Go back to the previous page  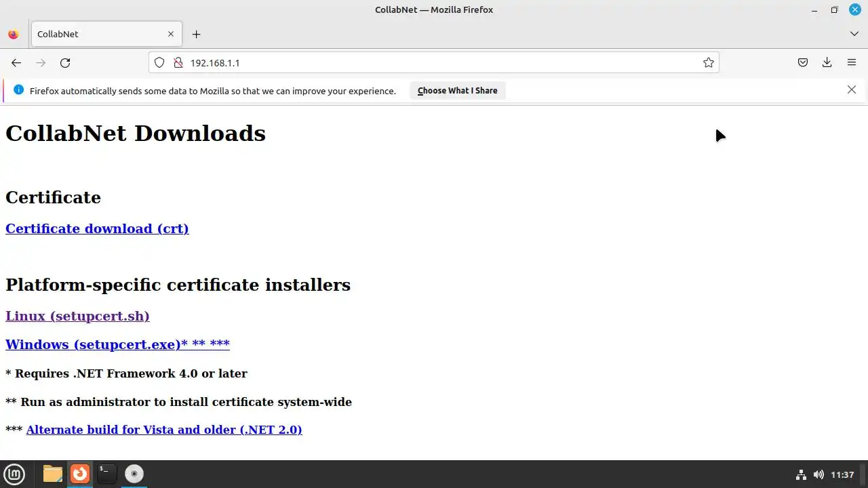click(16, 63)
